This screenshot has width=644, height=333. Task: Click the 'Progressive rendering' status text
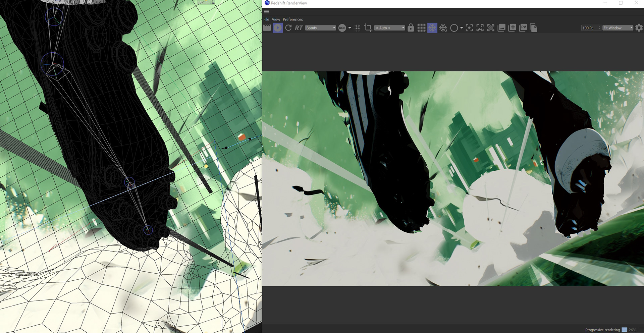pyautogui.click(x=602, y=330)
